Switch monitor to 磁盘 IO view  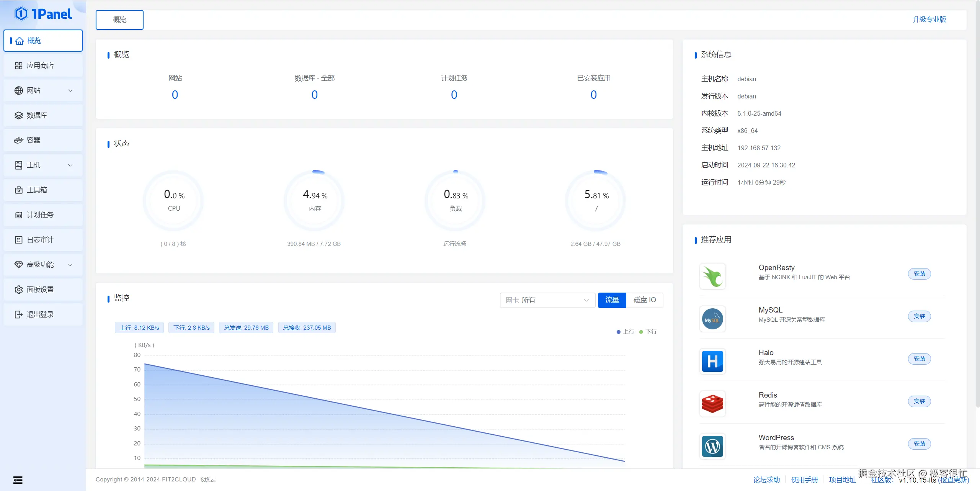tap(645, 300)
